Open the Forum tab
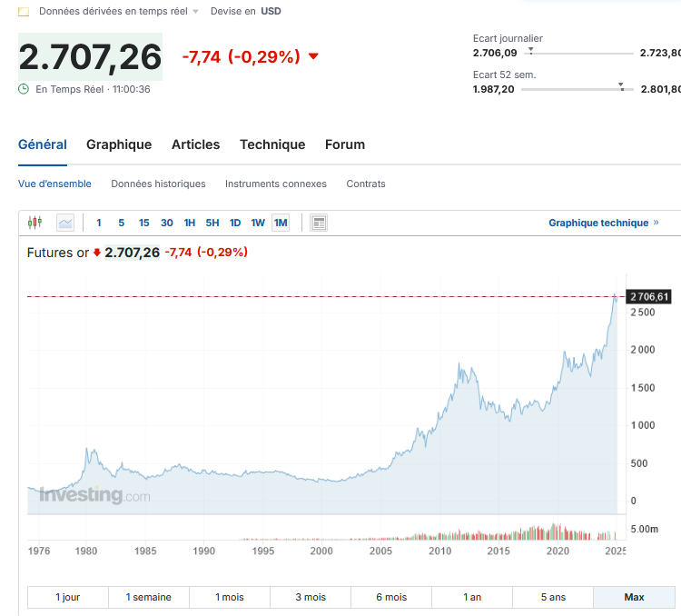This screenshot has height=616, width=681. tap(345, 144)
